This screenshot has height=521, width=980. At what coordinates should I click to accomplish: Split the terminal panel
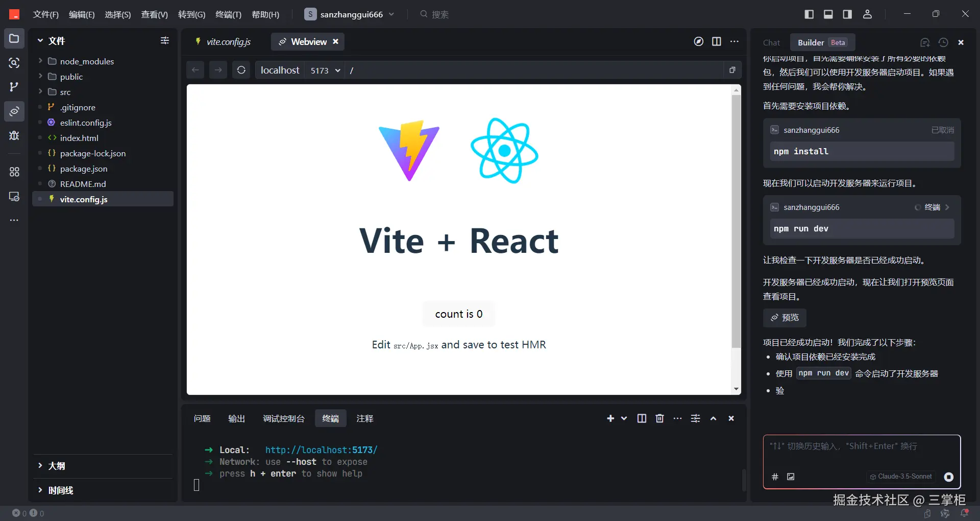tap(642, 418)
